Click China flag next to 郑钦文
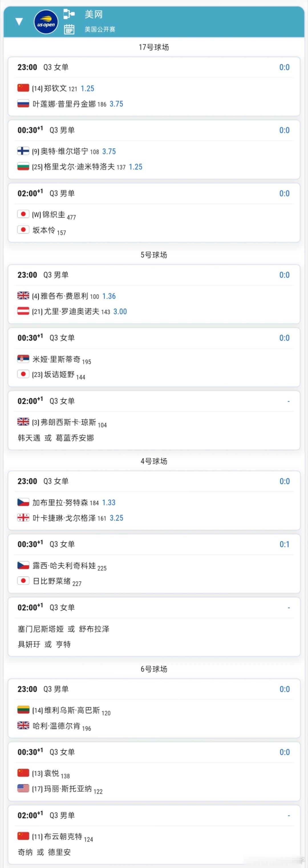The width and height of the screenshot is (308, 868). click(x=23, y=88)
